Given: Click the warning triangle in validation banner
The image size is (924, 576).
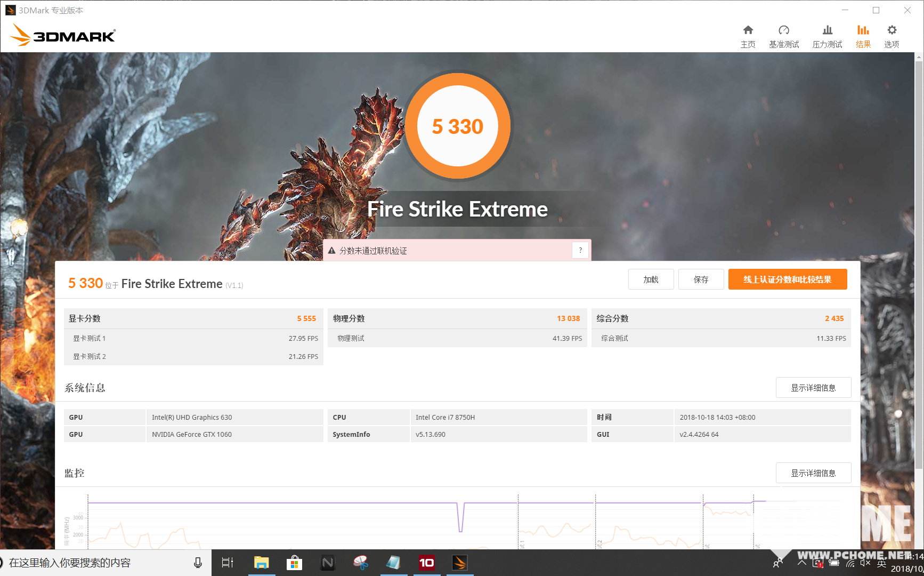Looking at the screenshot, I should [x=331, y=251].
